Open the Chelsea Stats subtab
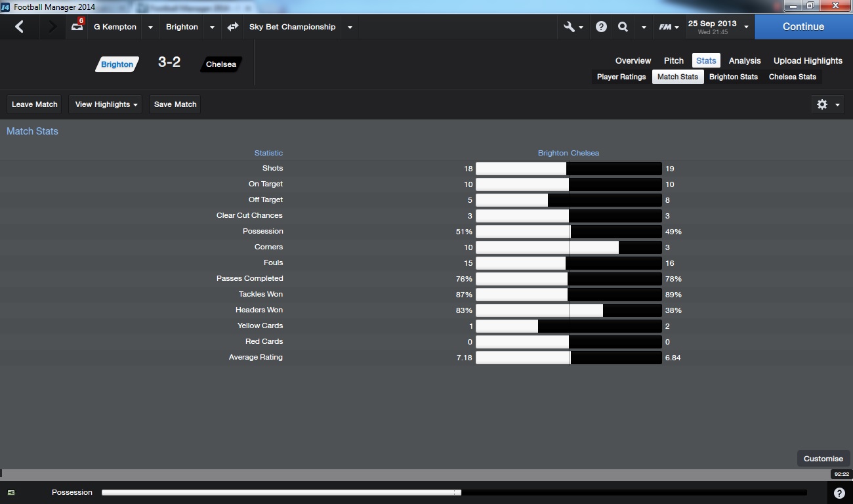This screenshot has width=853, height=504. click(793, 77)
